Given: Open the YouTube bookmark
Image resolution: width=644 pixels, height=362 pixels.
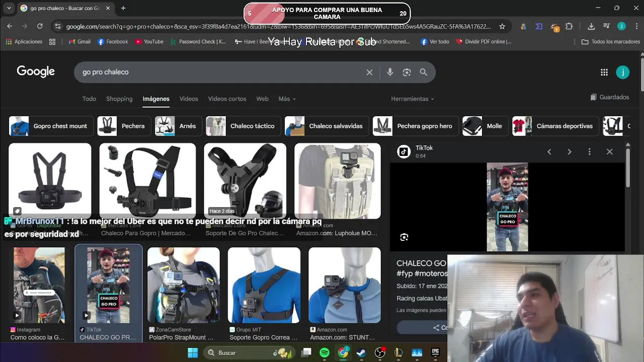Looking at the screenshot, I should [149, 42].
